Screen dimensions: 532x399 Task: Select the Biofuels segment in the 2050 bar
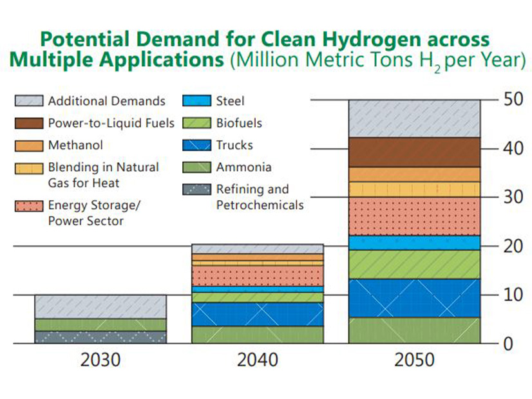(414, 264)
